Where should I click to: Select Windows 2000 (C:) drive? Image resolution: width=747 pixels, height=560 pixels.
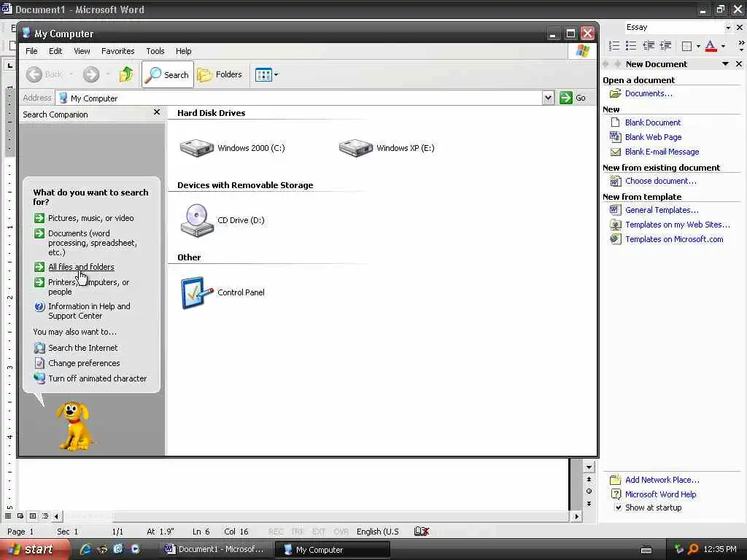(232, 147)
